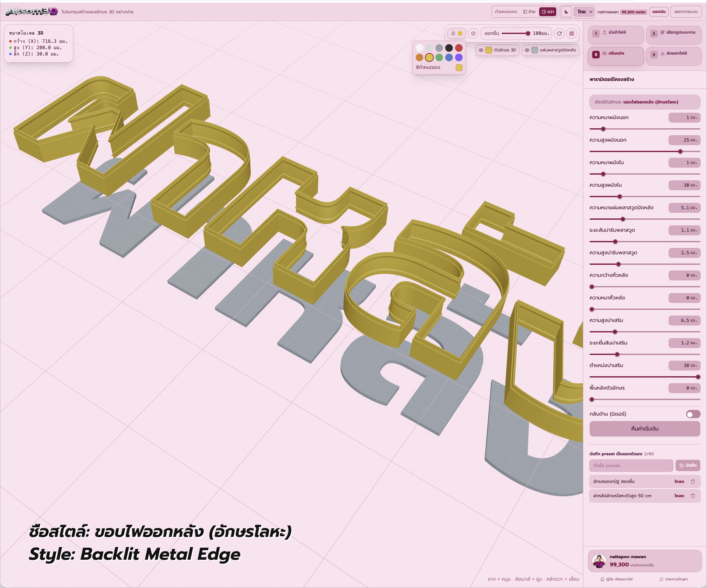The height and width of the screenshot is (588, 707).
Task: Click the คืนค่าเริ่มต้น reset button
Action: click(x=645, y=429)
